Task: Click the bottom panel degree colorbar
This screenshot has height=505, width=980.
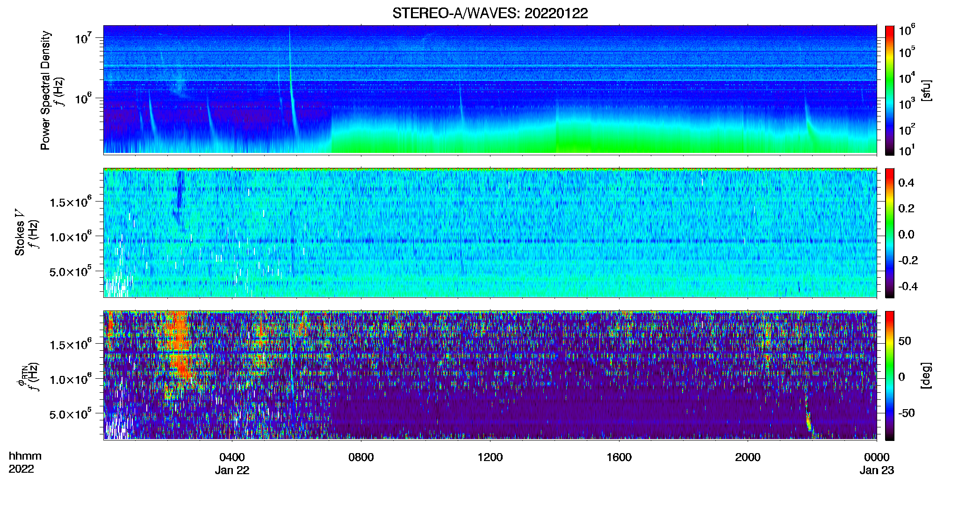Action: coord(890,375)
